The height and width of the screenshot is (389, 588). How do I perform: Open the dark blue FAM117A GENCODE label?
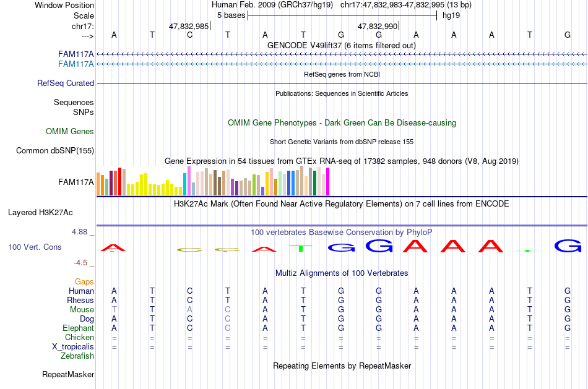pyautogui.click(x=76, y=54)
